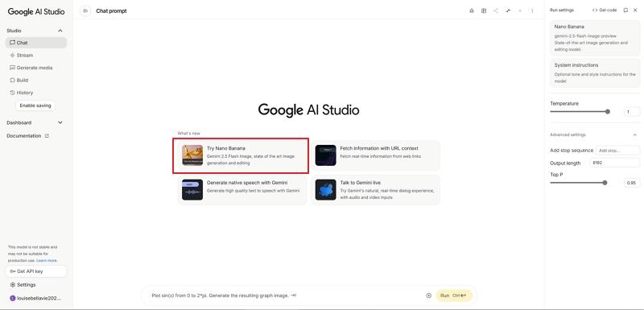Click the Temperature slider handle
This screenshot has width=644, height=310.
(608, 112)
